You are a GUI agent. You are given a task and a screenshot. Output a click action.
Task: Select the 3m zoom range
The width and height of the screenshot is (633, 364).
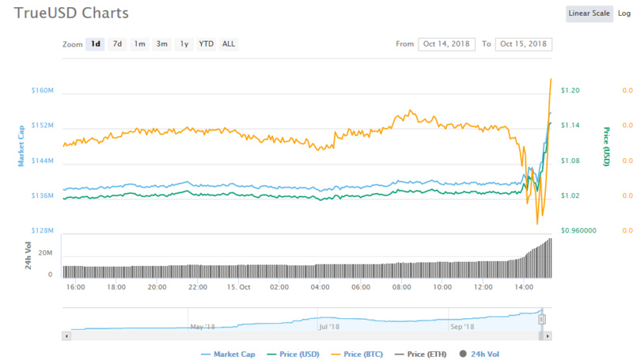tap(162, 44)
